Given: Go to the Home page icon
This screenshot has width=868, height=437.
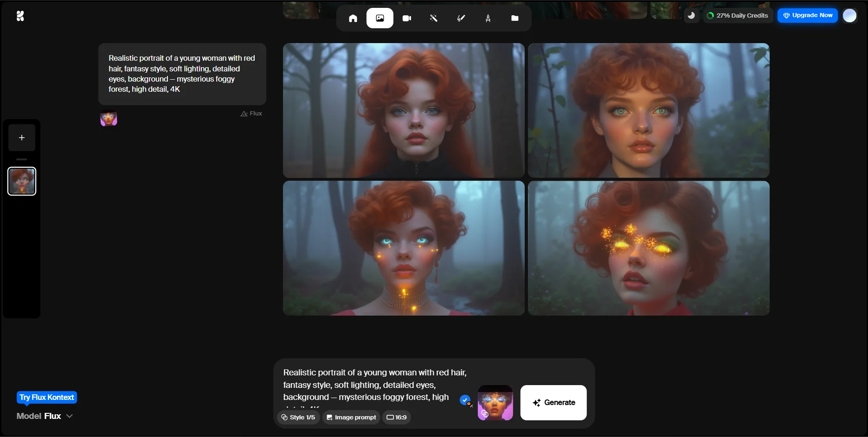Looking at the screenshot, I should (353, 18).
